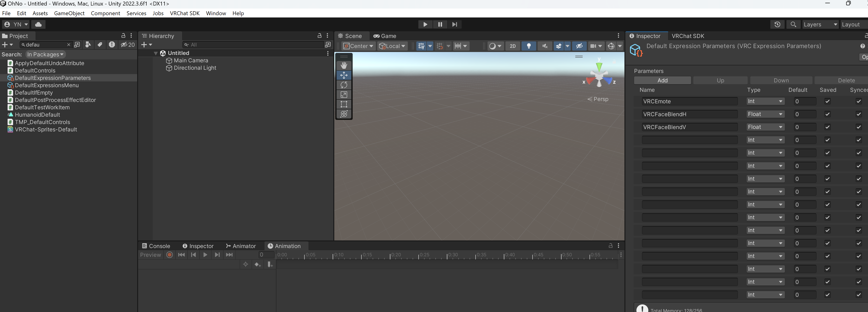Add event icon in Animation window

(270, 264)
